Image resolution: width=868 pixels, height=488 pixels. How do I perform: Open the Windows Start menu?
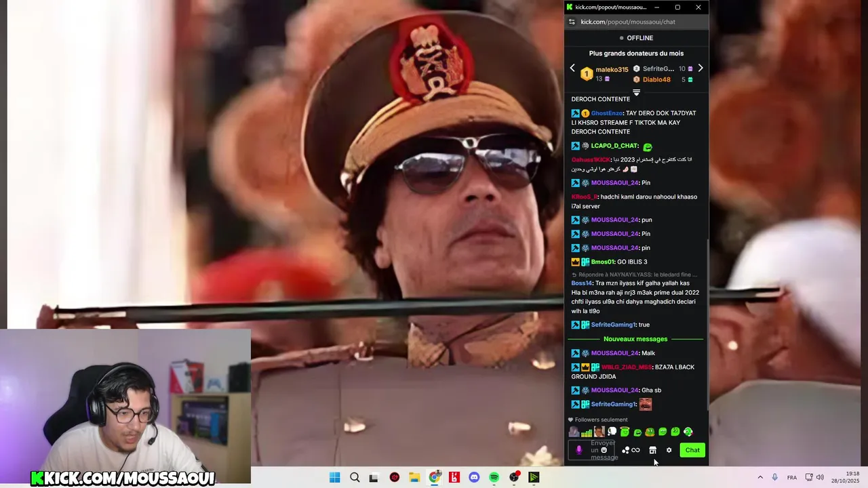[335, 477]
